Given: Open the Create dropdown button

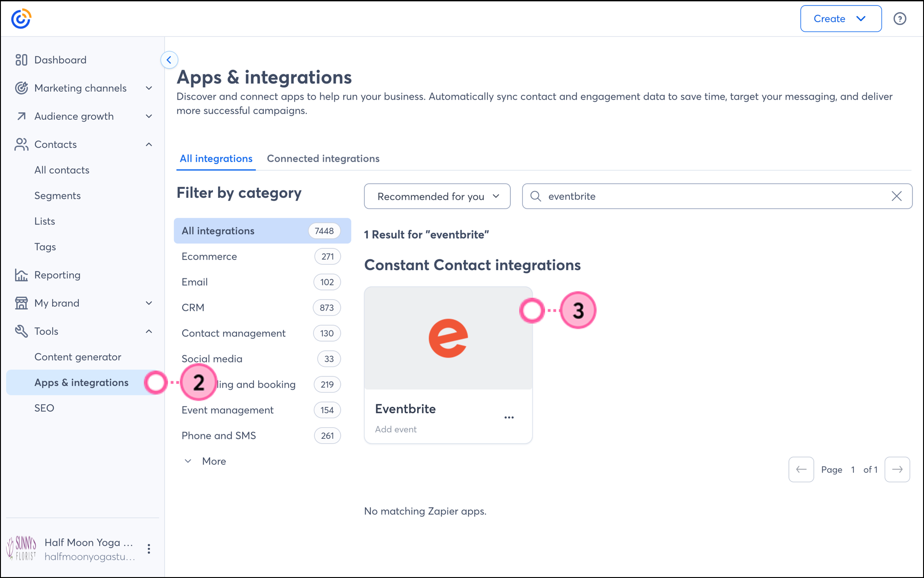Looking at the screenshot, I should pyautogui.click(x=841, y=19).
